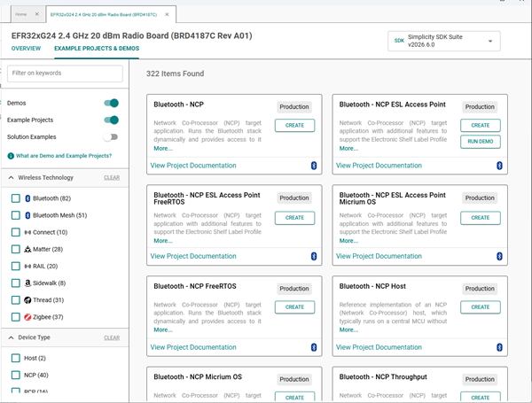Expand More... on ESL Access Point FreeRTOS card
This screenshot has height=403, width=532.
click(163, 241)
